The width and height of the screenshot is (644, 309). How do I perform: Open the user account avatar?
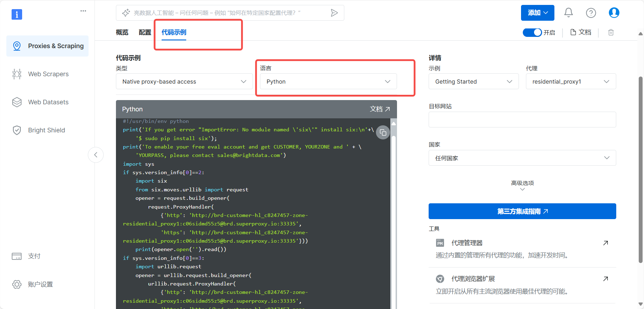(x=614, y=13)
